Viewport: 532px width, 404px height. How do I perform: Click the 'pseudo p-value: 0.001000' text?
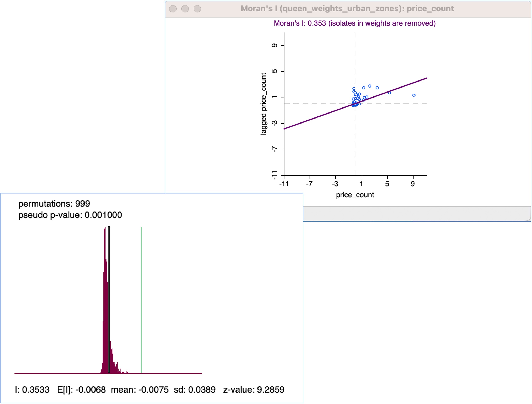pyautogui.click(x=70, y=215)
